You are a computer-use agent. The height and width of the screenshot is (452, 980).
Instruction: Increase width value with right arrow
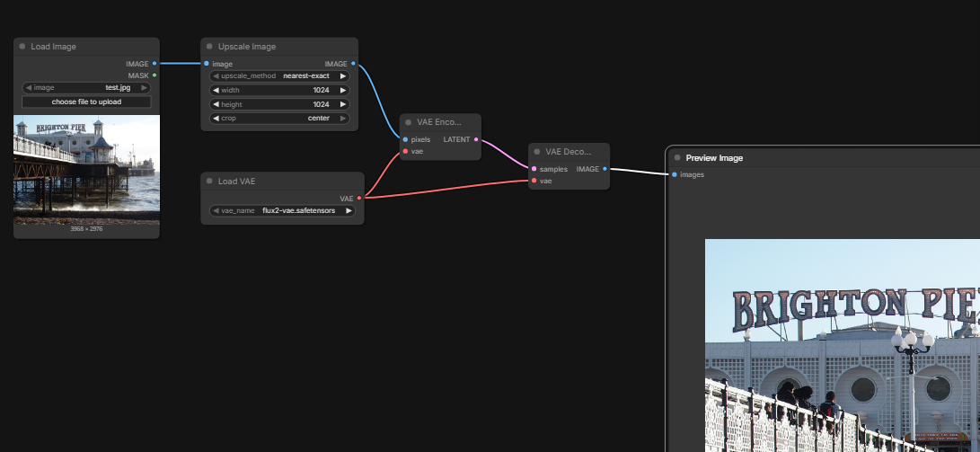pyautogui.click(x=343, y=90)
